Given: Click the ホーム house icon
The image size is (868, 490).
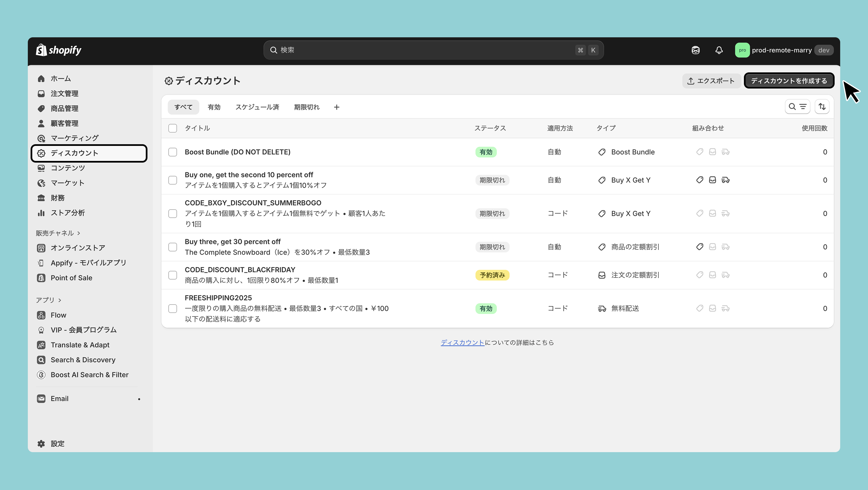Looking at the screenshot, I should click(x=41, y=79).
